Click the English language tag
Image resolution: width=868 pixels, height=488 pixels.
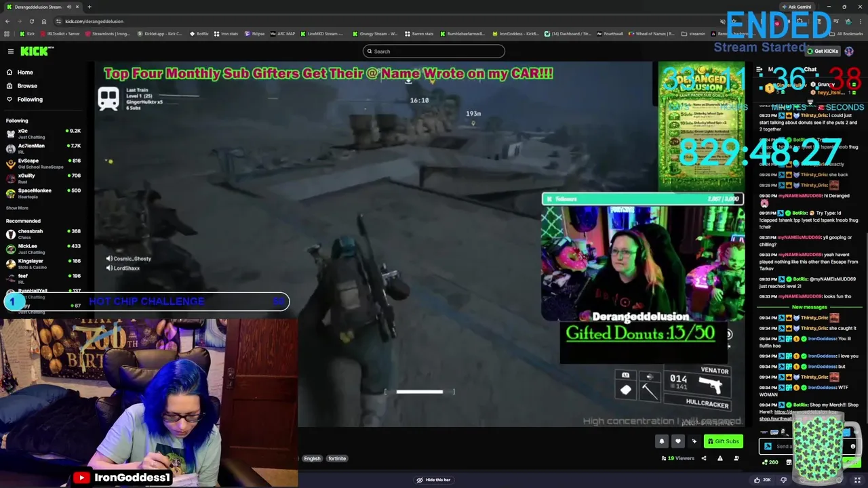click(312, 458)
